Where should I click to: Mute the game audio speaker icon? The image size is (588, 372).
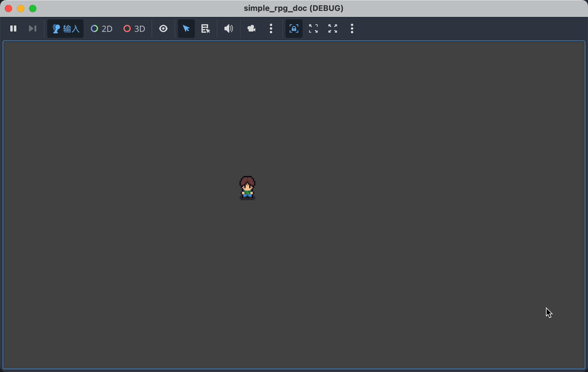coord(229,29)
